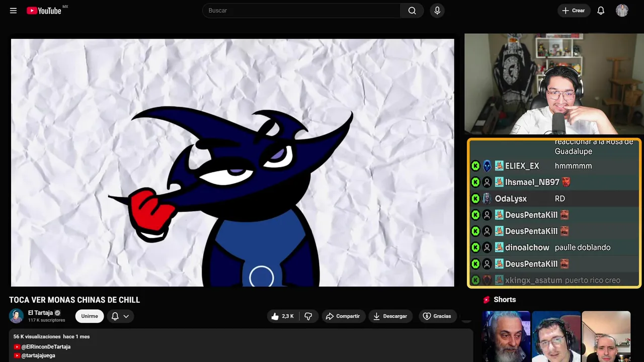
Task: Click '56 K visualizaciones' description text
Action: (x=37, y=336)
